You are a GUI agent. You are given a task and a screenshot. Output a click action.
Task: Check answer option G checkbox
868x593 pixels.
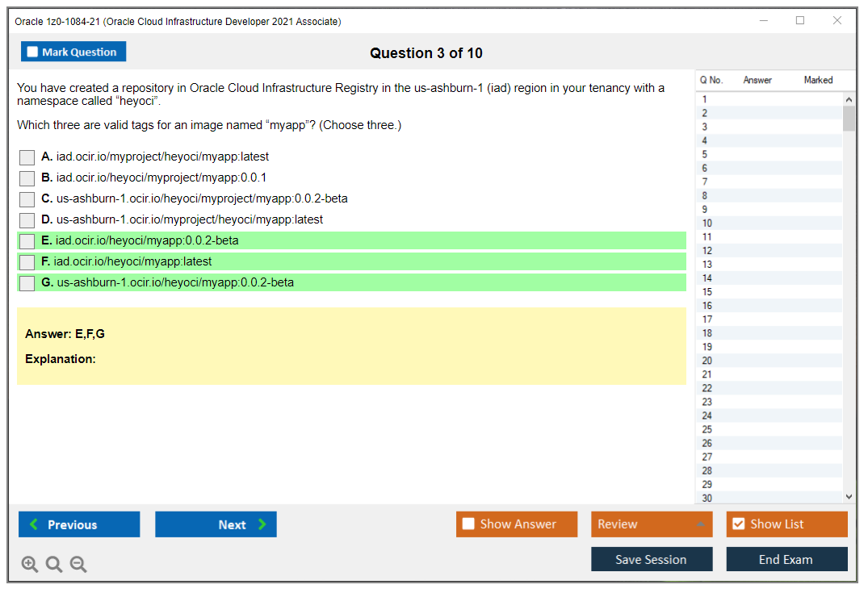pos(27,282)
